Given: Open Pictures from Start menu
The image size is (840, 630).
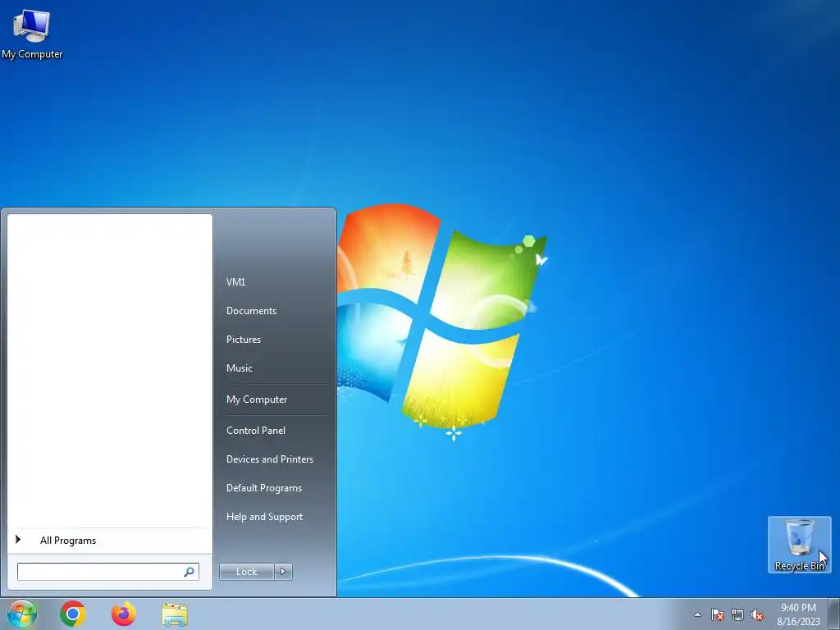Looking at the screenshot, I should 244,340.
